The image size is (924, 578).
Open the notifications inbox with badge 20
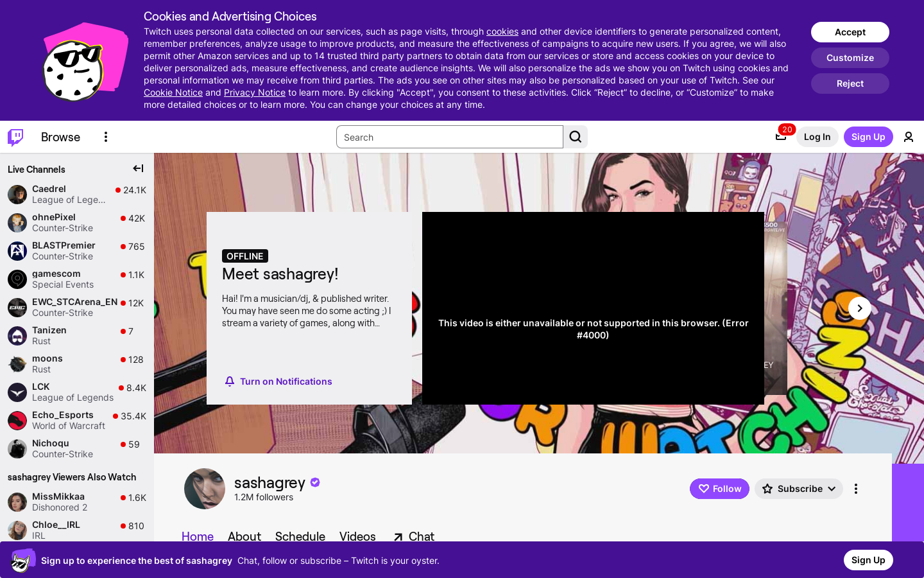click(781, 136)
